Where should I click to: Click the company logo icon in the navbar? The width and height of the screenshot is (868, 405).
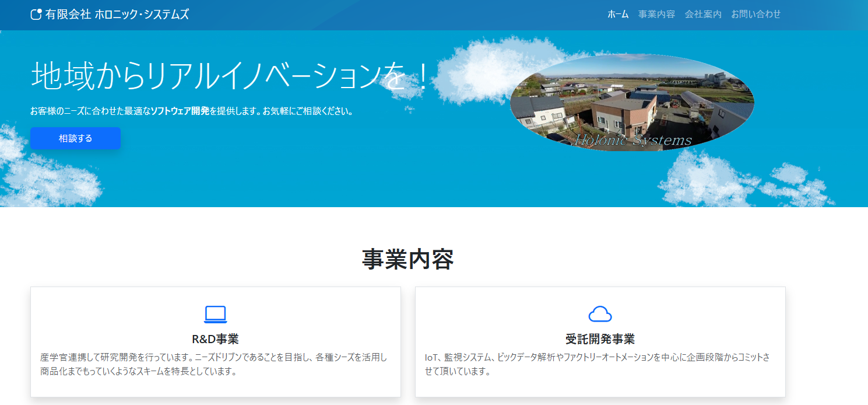click(x=36, y=14)
